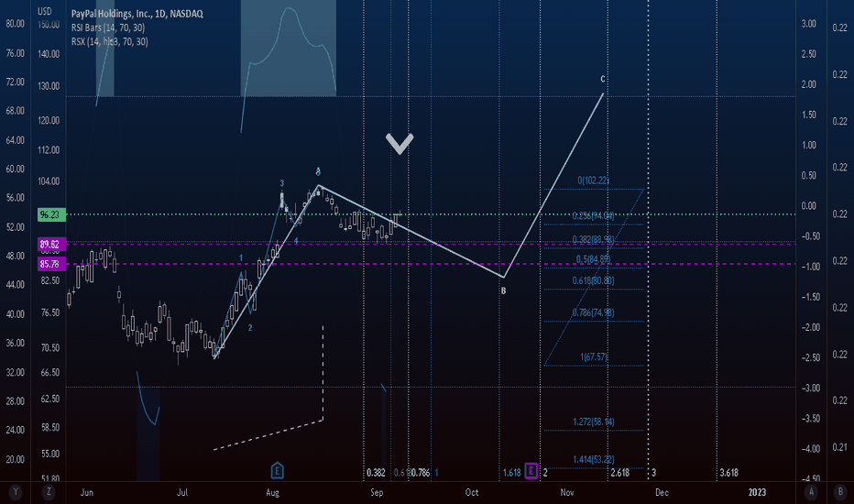Click the purple 85.78 price level label
Viewport: 854px width, 504px height.
pyautogui.click(x=51, y=264)
